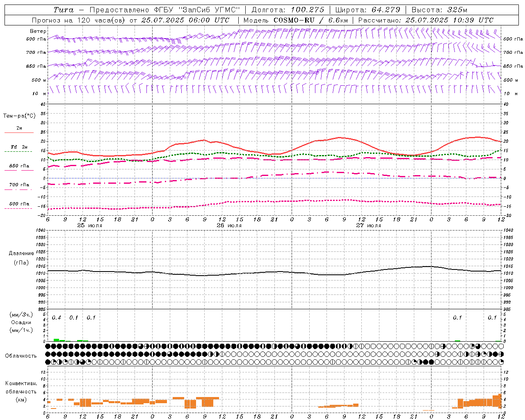Viewport: 525px width, 420px height.
Task: Click the elevation text "Высота: 325м"
Action: pyautogui.click(x=439, y=10)
